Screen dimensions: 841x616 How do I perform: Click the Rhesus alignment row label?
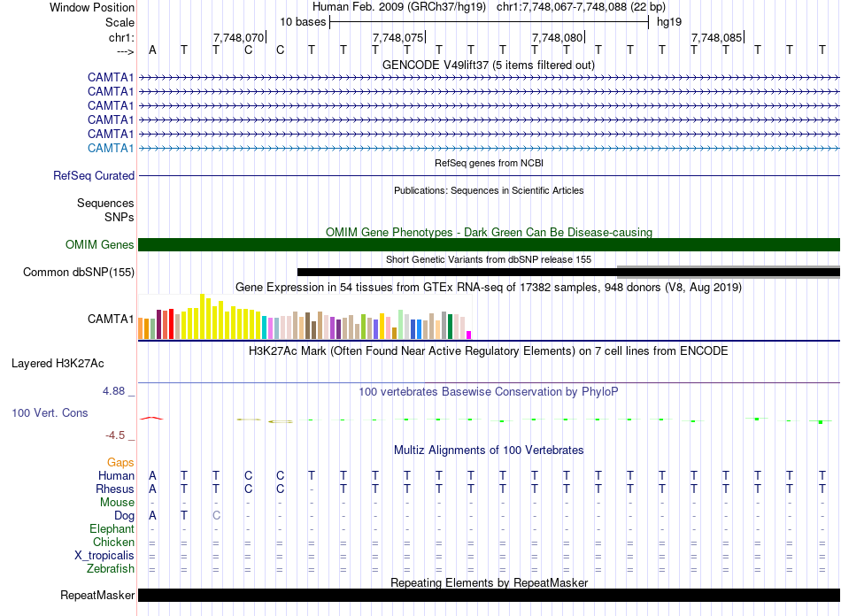[x=115, y=489]
